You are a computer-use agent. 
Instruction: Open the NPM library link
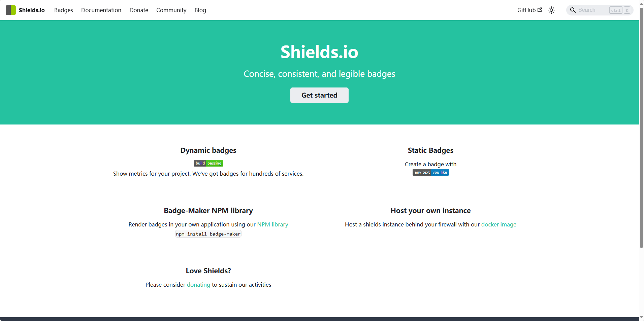point(272,224)
